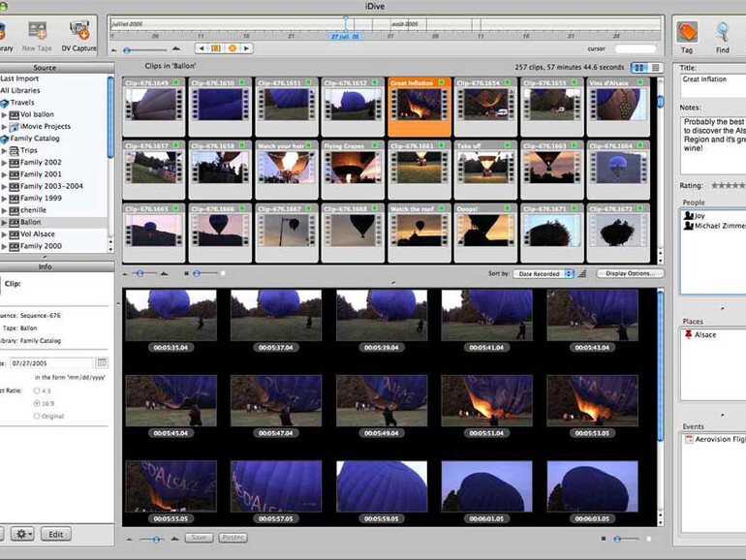Click the DV Capture toolbar icon
Viewport: 746px width, 560px height.
coord(79,31)
